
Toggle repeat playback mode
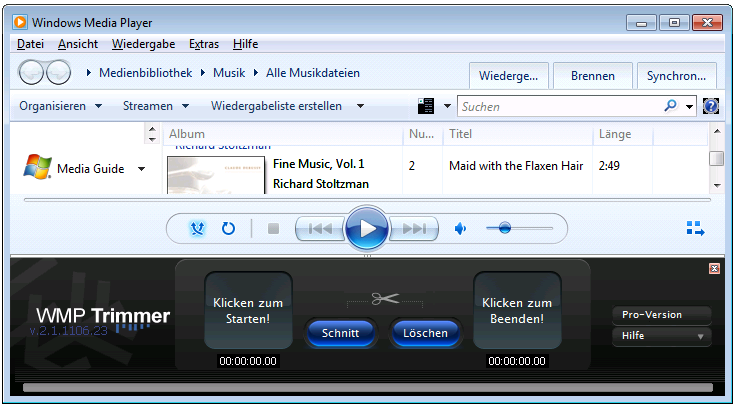(x=228, y=228)
